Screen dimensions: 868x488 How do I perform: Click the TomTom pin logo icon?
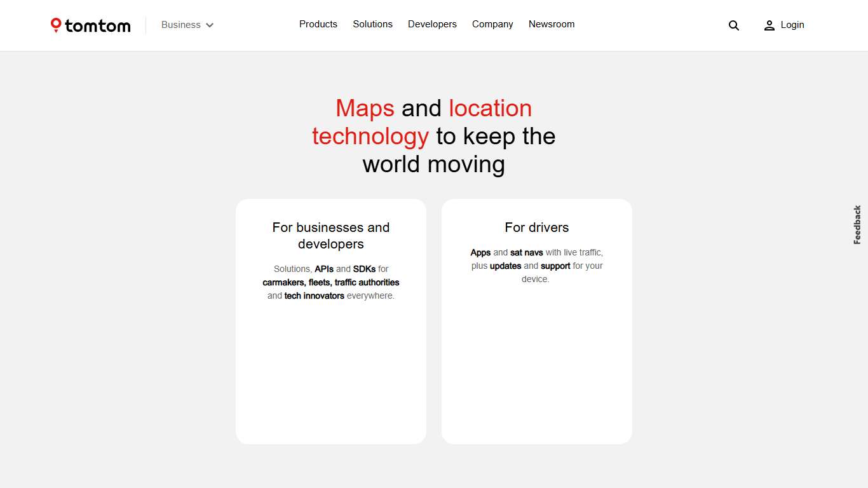tap(57, 25)
